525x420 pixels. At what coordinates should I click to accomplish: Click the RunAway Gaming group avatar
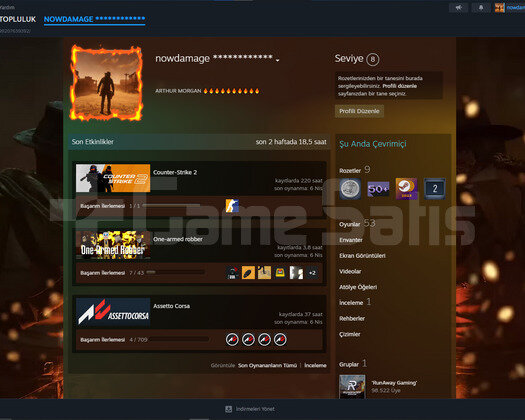[352, 387]
